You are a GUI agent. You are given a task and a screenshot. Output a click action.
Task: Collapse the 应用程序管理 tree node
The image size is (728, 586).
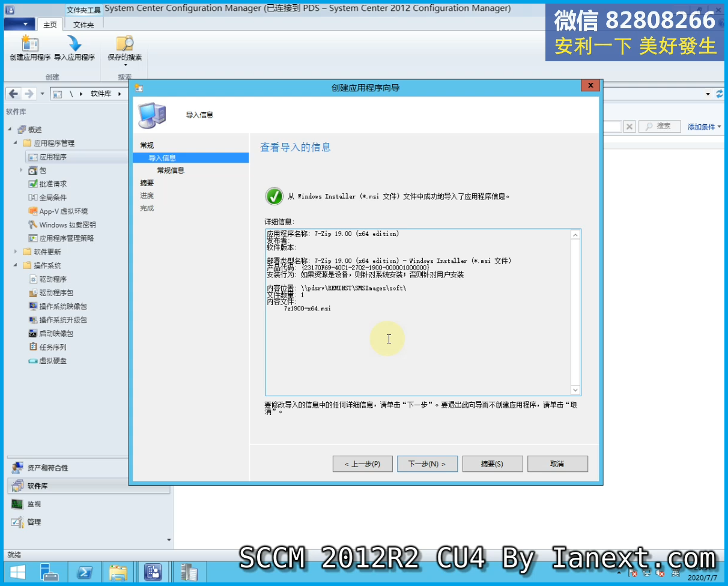tap(16, 143)
